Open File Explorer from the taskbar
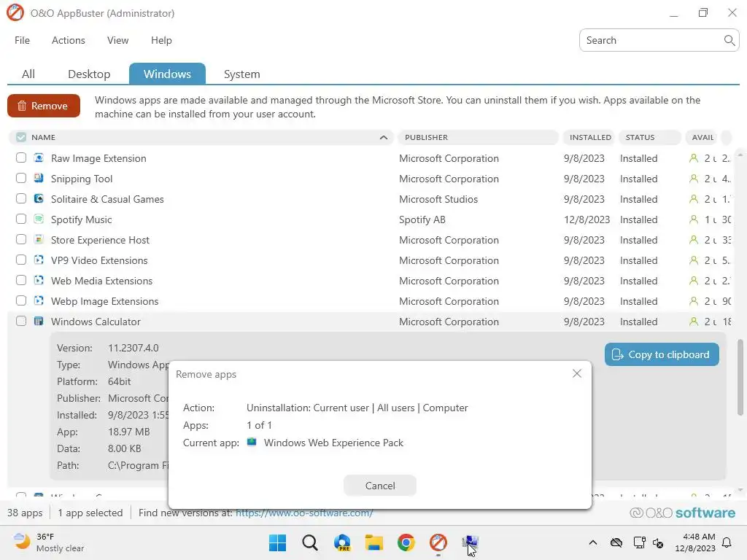Screen dimensions: 747x560 click(374, 542)
